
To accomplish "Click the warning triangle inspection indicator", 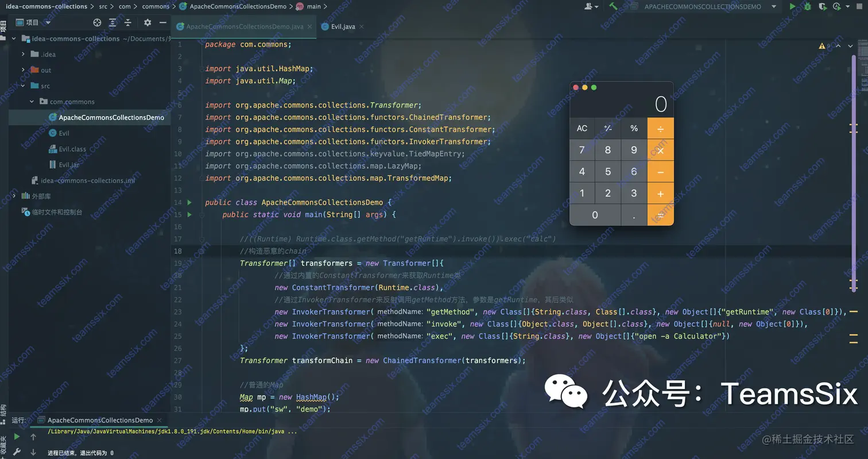I will tap(822, 45).
